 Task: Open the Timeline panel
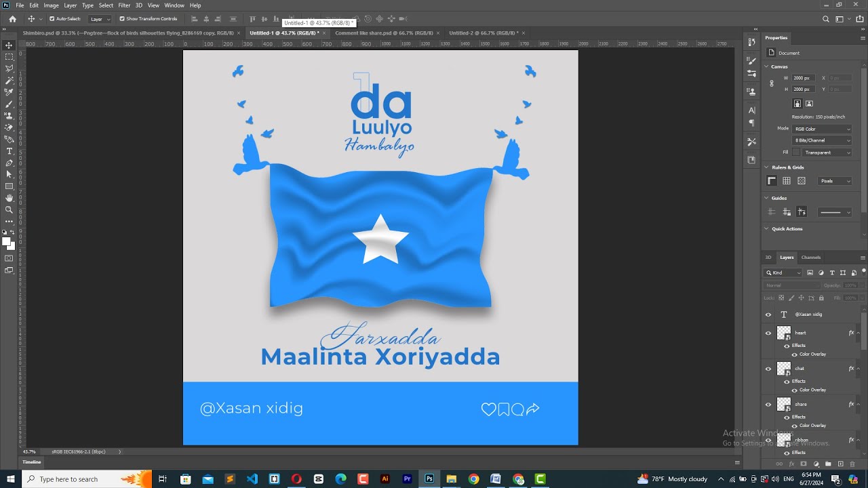pyautogui.click(x=32, y=462)
